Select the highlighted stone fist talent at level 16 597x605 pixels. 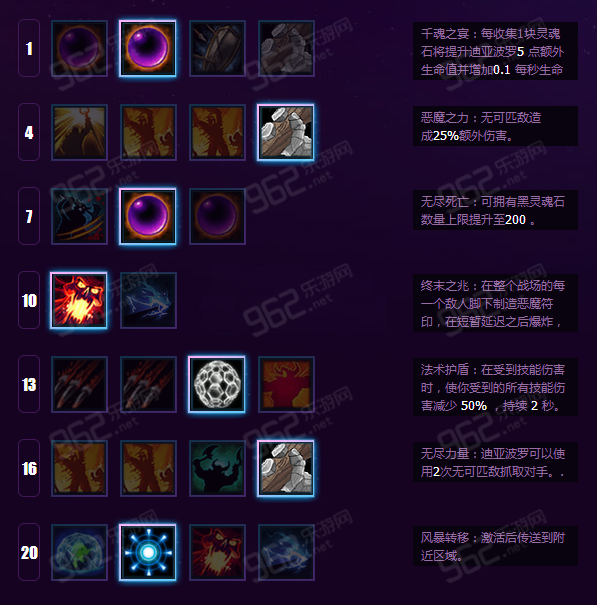coord(286,468)
